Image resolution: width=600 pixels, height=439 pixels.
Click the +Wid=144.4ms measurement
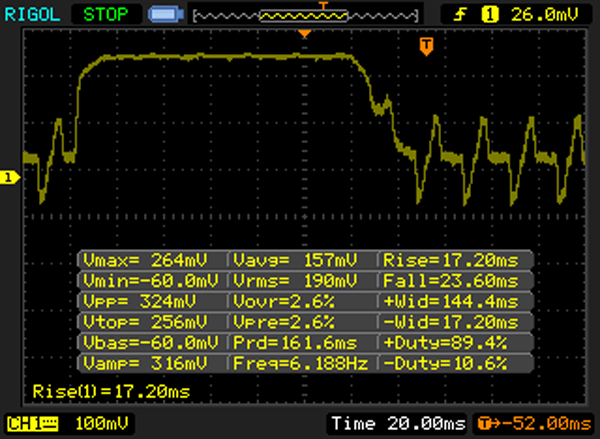pos(451,302)
